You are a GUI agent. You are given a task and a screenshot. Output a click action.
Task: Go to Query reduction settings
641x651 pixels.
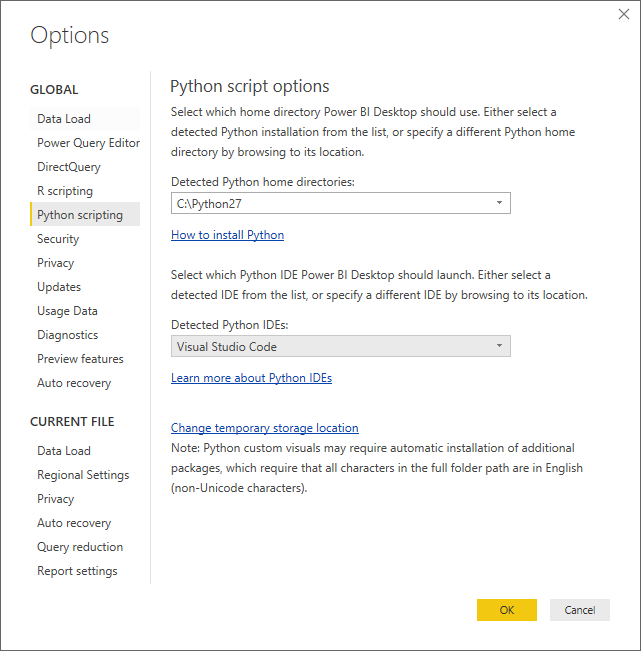[x=85, y=547]
